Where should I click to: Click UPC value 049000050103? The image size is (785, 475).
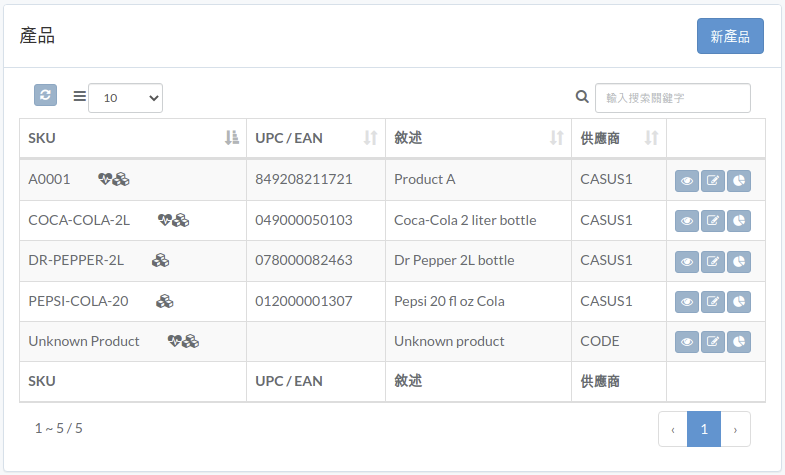click(304, 220)
